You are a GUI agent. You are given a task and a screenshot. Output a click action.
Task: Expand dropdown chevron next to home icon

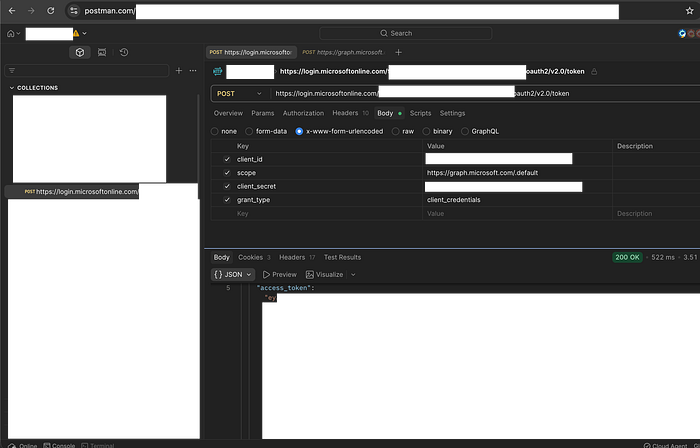(x=18, y=33)
